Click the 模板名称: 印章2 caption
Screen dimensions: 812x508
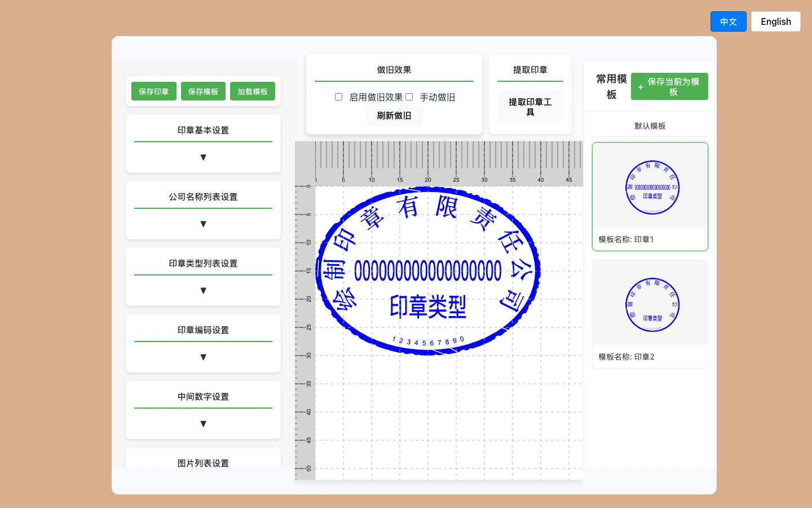pos(626,357)
